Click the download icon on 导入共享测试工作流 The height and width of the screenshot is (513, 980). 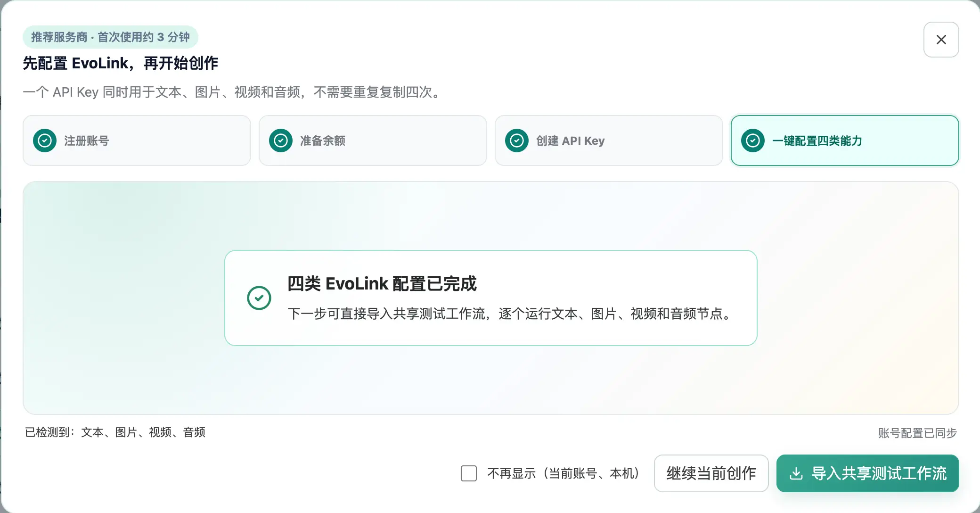[x=796, y=473]
